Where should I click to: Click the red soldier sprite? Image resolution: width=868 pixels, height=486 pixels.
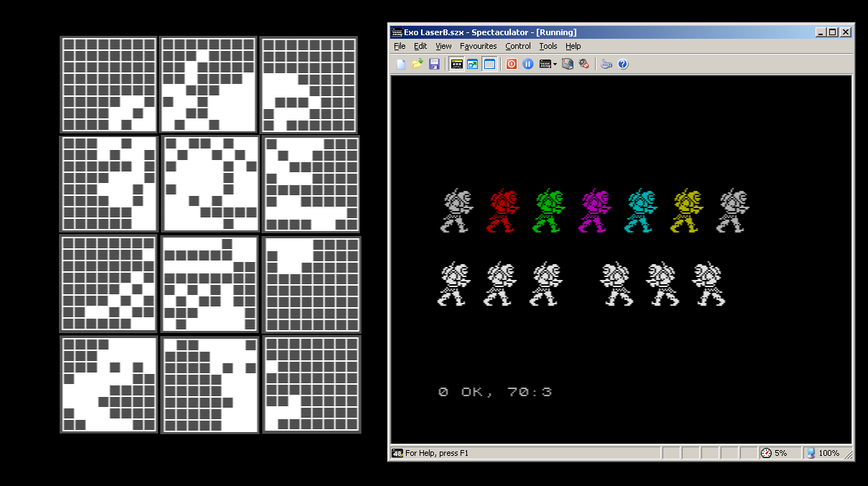pyautogui.click(x=502, y=211)
